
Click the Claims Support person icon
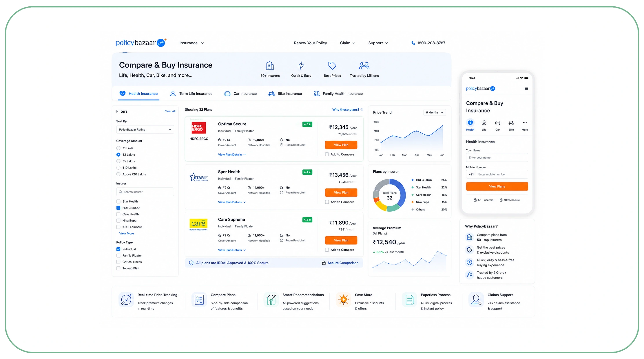[476, 300]
